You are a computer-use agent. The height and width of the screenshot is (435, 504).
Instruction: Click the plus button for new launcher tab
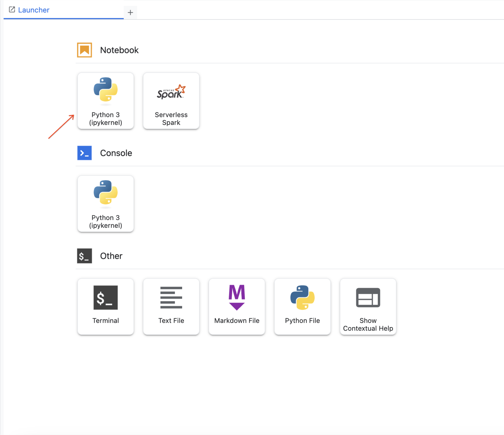(130, 13)
